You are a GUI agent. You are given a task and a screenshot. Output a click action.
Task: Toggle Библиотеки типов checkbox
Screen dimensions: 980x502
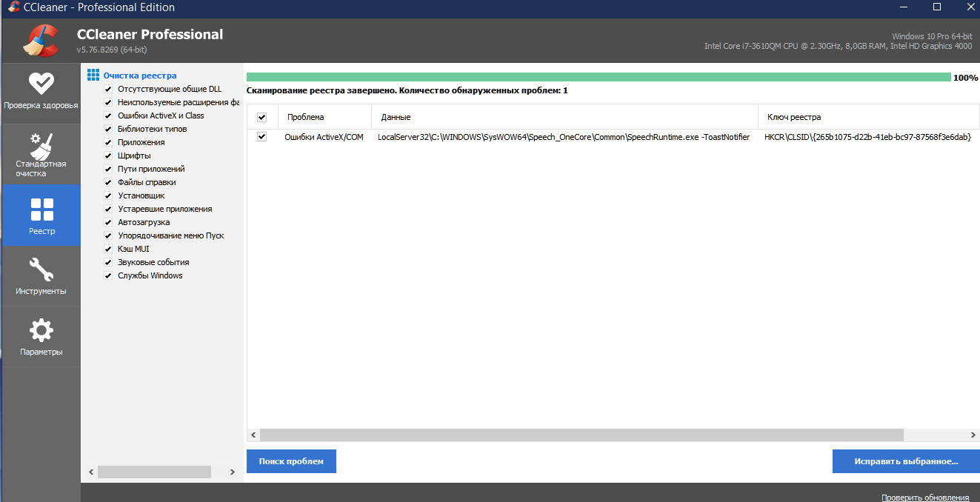[108, 129]
